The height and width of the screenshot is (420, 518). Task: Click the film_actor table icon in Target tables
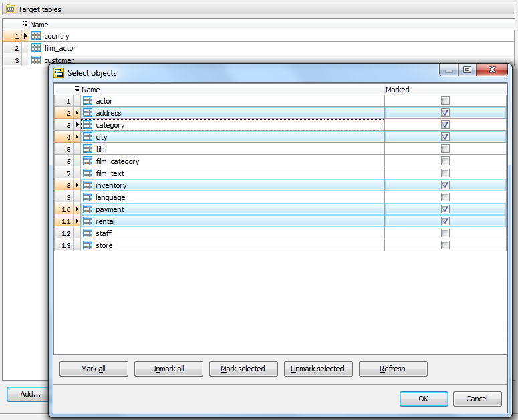tap(36, 48)
